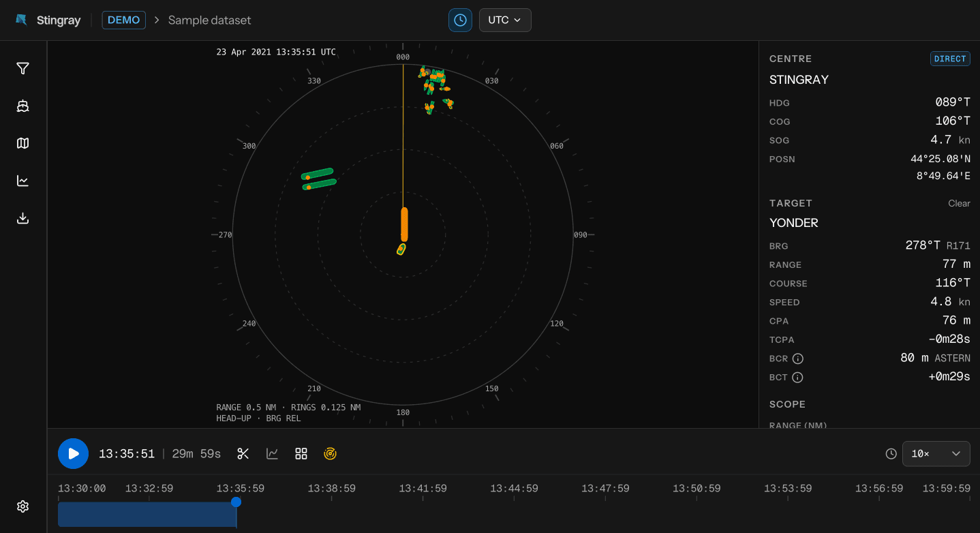
Task: Open the 10× playback speed dropdown
Action: [x=936, y=454]
